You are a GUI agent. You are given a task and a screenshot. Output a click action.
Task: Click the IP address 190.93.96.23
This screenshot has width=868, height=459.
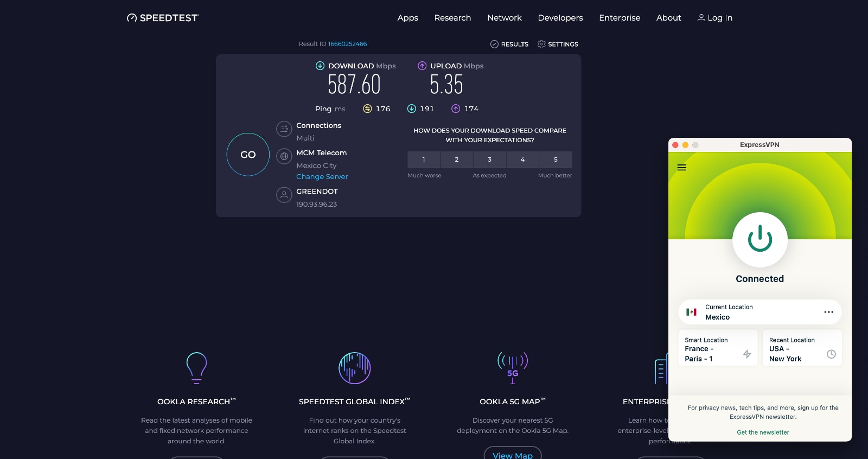click(317, 205)
